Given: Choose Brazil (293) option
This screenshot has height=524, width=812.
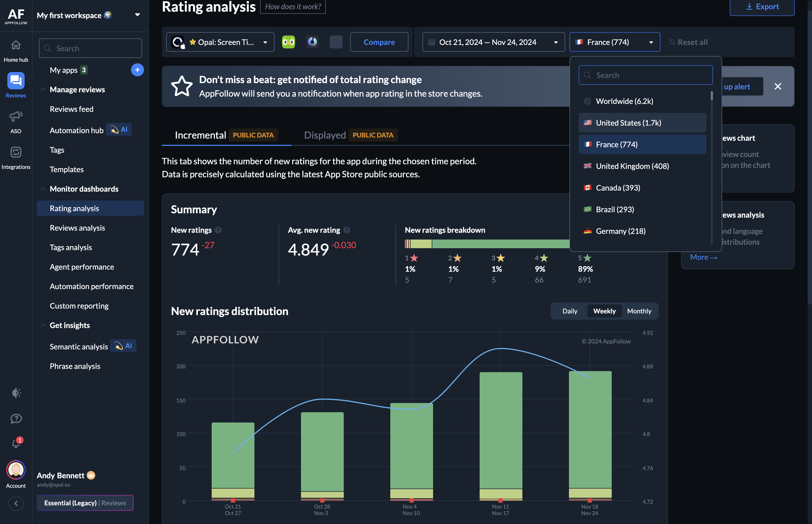Looking at the screenshot, I should 642,209.
